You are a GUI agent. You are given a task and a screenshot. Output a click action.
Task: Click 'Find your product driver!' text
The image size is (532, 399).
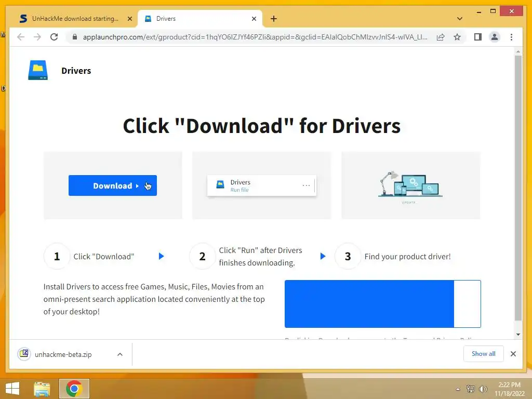(407, 257)
